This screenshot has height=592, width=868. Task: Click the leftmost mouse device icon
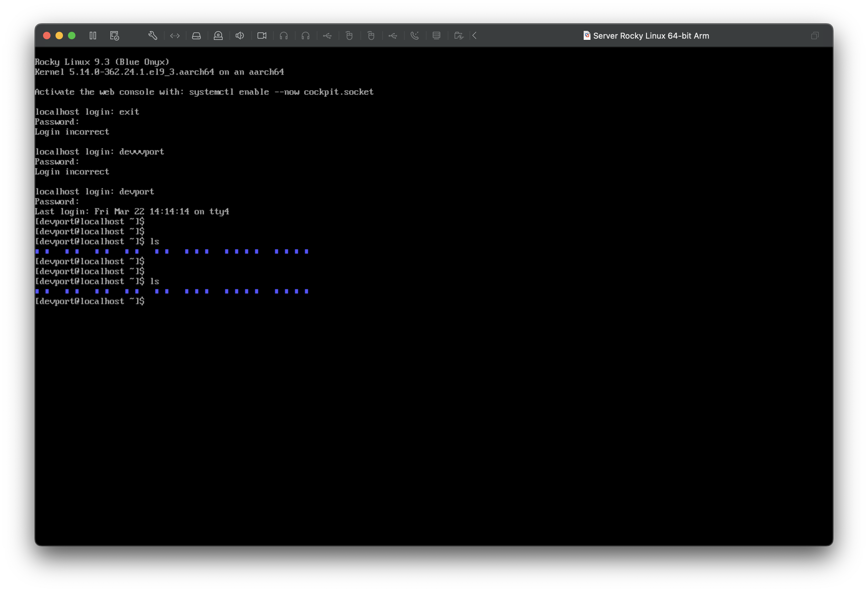(349, 36)
